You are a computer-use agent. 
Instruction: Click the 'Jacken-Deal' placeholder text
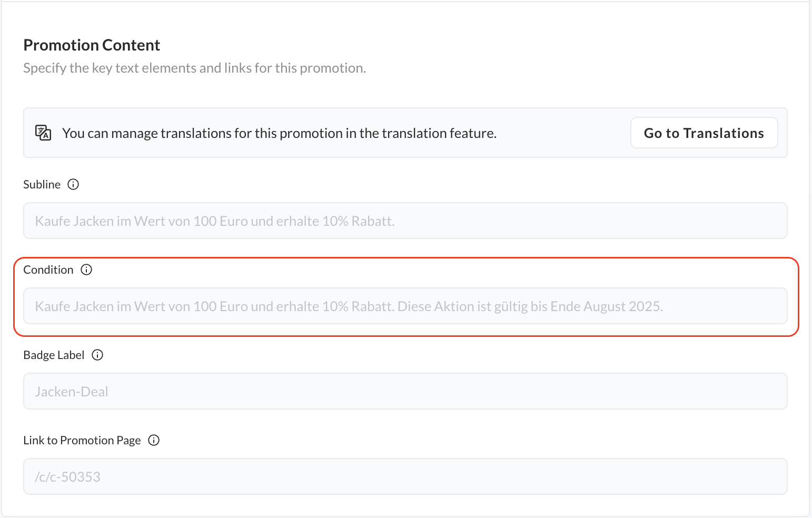pos(72,392)
